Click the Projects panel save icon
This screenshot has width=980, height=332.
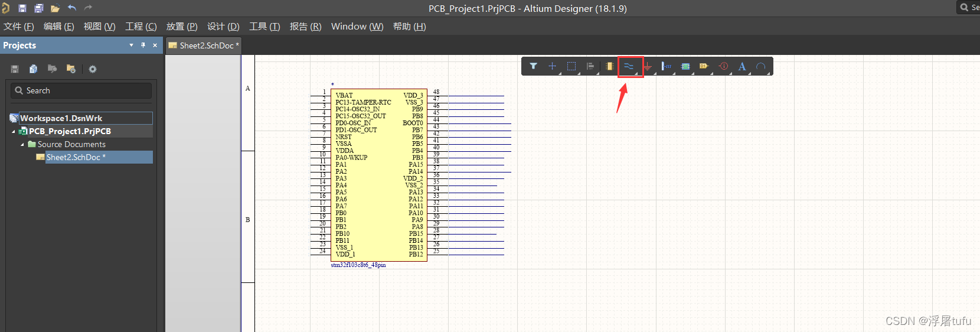coord(15,69)
